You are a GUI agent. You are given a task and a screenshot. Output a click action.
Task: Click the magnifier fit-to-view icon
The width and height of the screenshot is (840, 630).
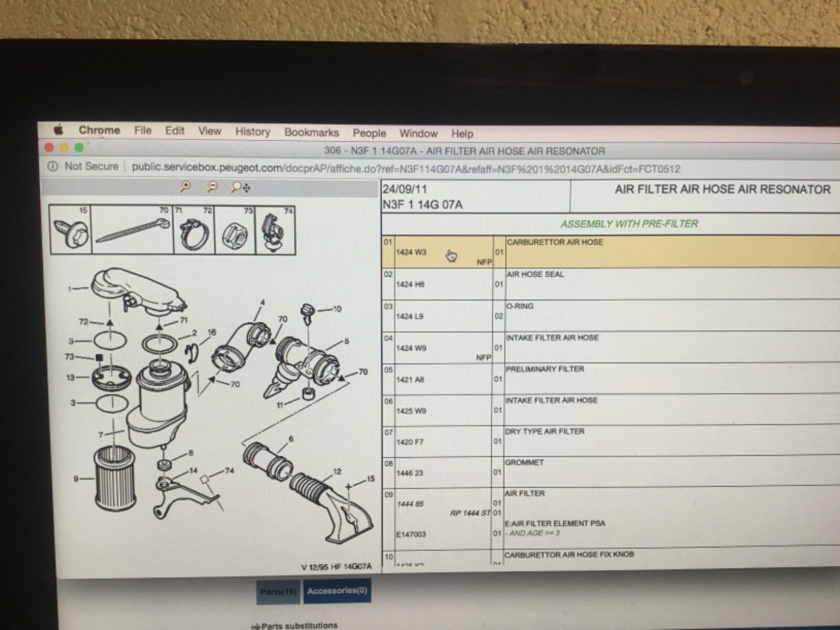coord(240,187)
